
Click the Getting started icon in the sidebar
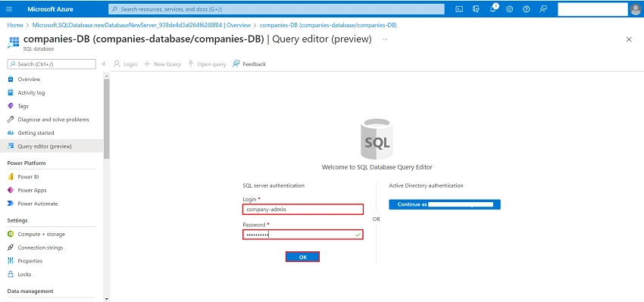point(11,133)
